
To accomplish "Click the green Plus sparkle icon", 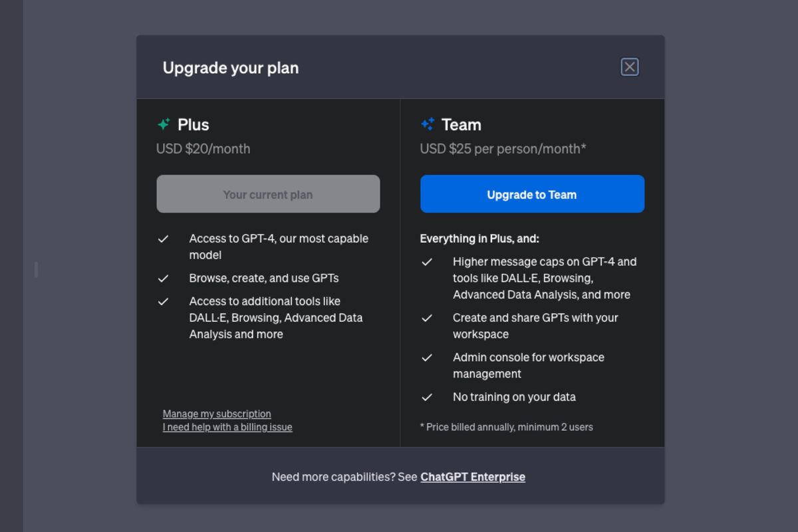I will (x=164, y=124).
